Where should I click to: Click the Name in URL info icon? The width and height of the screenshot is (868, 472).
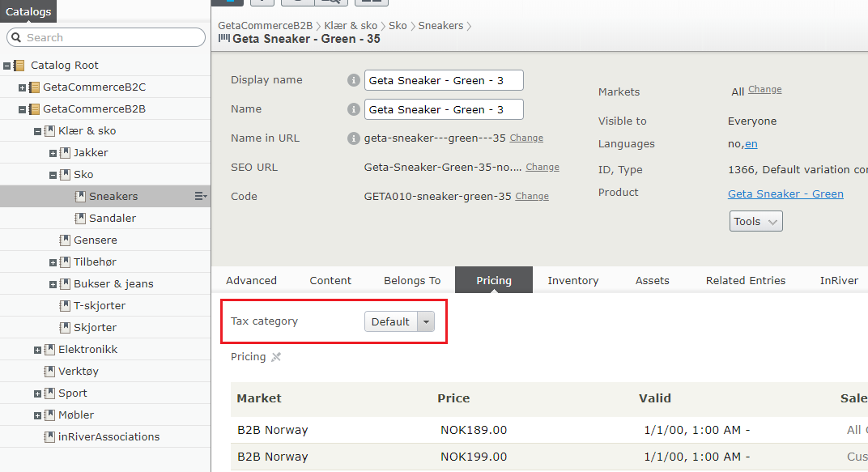(354, 138)
